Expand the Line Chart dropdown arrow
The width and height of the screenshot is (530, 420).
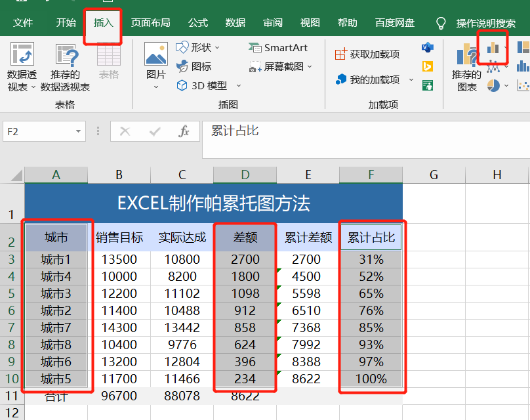click(x=506, y=67)
